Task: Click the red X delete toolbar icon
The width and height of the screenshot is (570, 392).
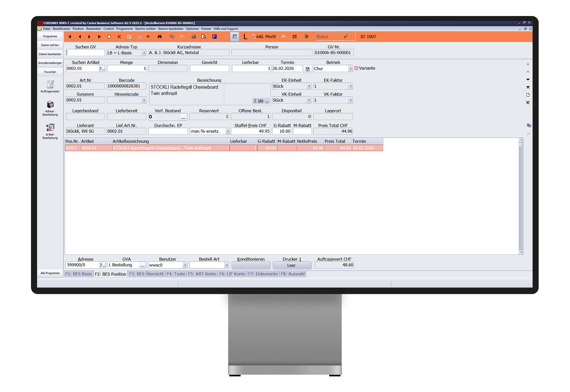Action: click(119, 37)
